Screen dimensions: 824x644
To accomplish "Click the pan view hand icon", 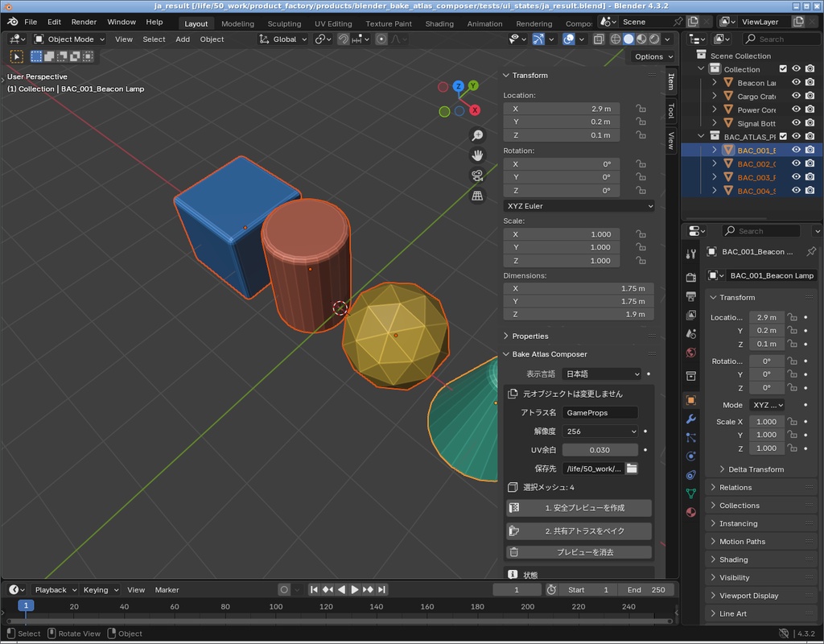I will [x=477, y=155].
